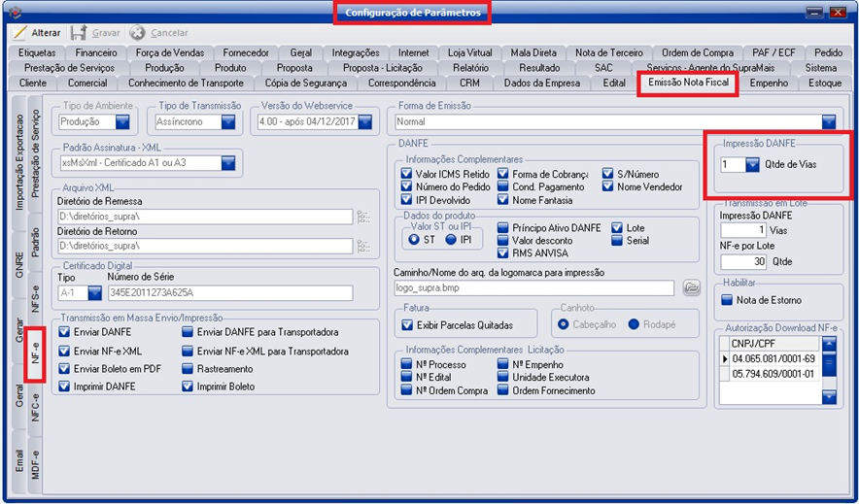This screenshot has height=504, width=859.
Task: Click the Cancelar icon in toolbar
Action: [138, 33]
